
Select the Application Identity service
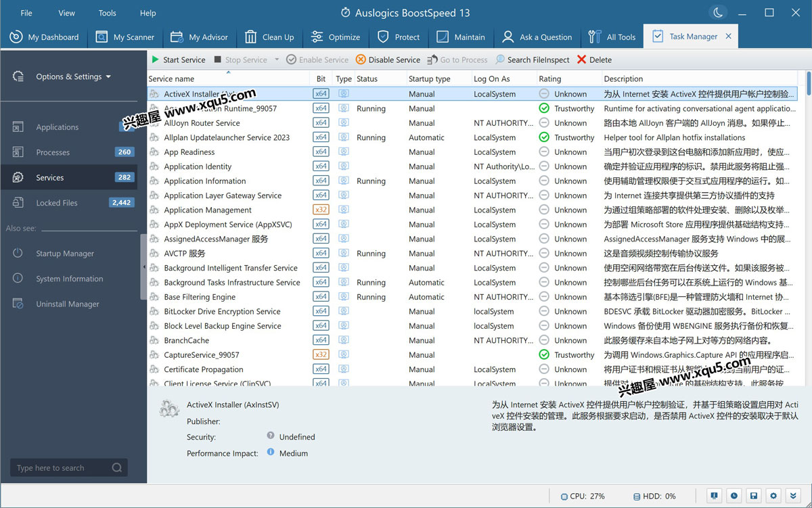(x=472, y=166)
